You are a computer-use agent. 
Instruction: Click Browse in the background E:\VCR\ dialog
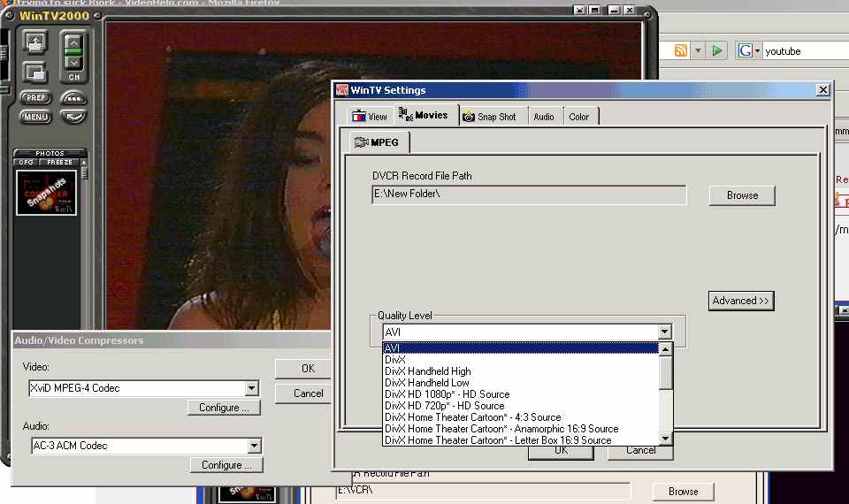click(683, 492)
